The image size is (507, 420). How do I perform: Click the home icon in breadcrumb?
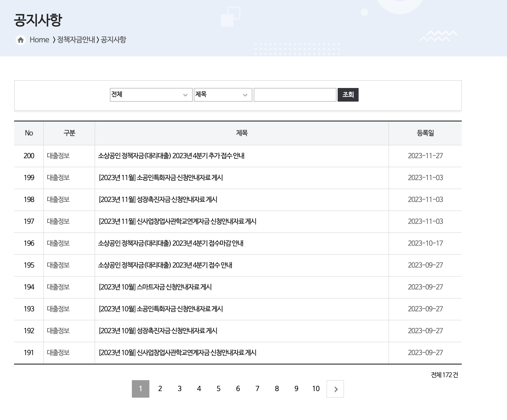pos(21,40)
